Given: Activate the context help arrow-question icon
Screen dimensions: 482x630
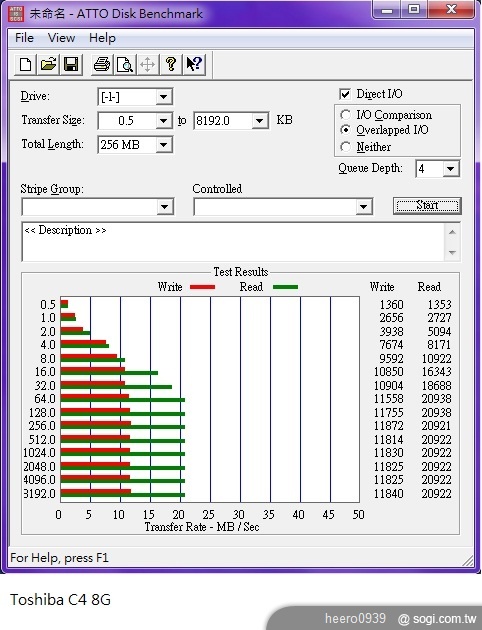Looking at the screenshot, I should pos(194,64).
